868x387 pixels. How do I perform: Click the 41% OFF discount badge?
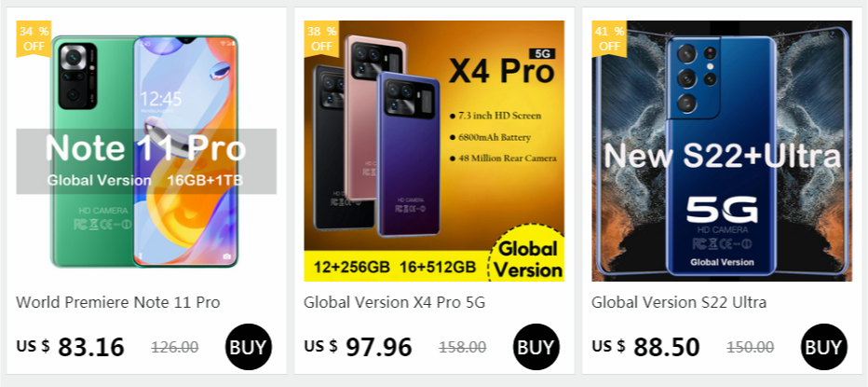pos(609,37)
